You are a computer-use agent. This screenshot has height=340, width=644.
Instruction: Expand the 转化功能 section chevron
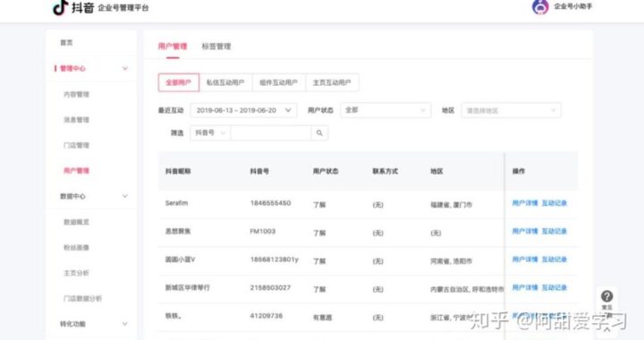pyautogui.click(x=125, y=324)
